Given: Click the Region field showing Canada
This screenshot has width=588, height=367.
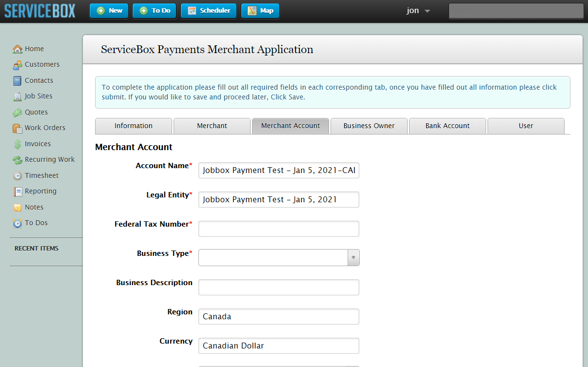Looking at the screenshot, I should [279, 316].
